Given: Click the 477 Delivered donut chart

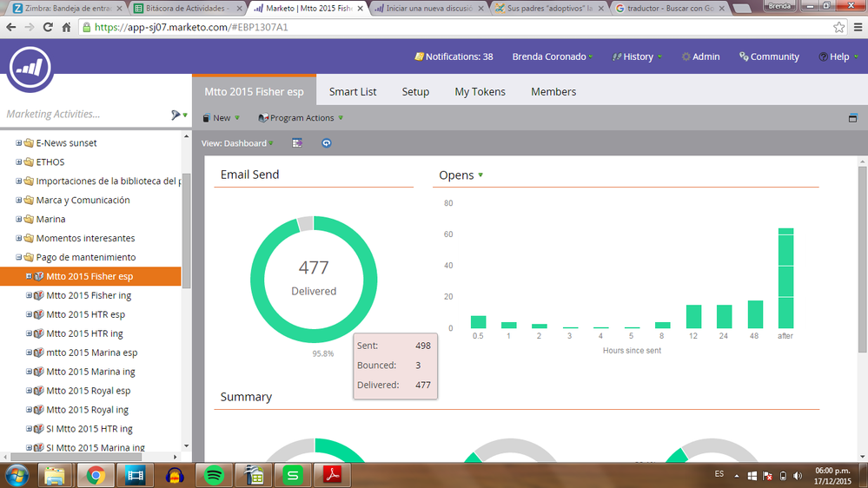Looking at the screenshot, I should coord(314,280).
